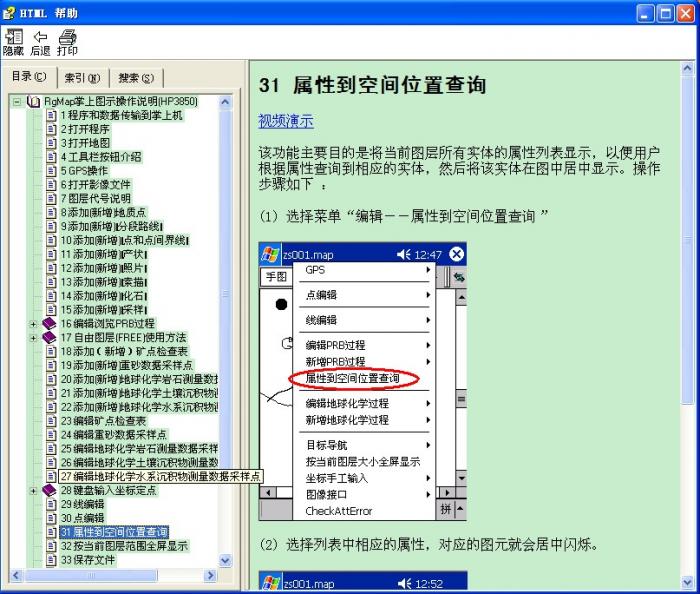
Task: Click the tree's horizontal scrollbar right arrow
Action: click(x=211, y=576)
